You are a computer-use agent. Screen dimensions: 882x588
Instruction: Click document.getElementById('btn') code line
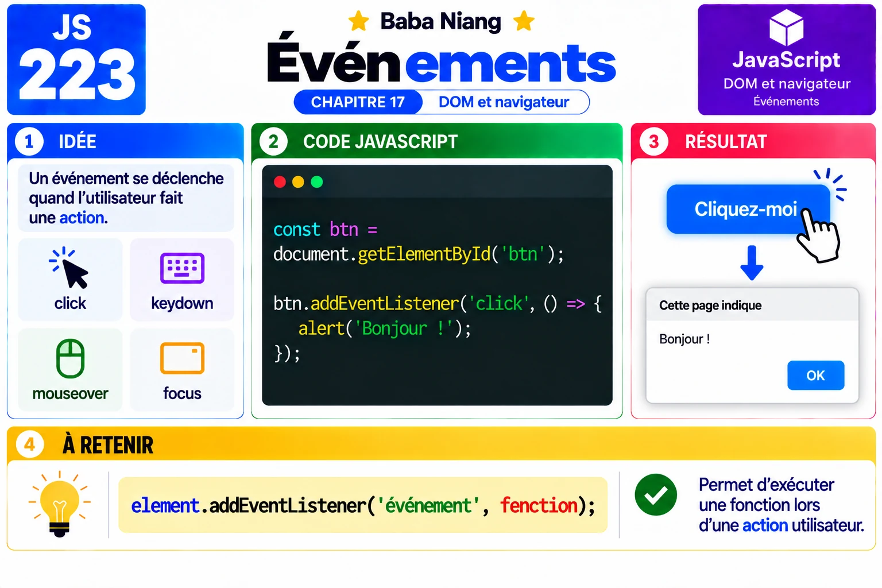click(x=419, y=254)
